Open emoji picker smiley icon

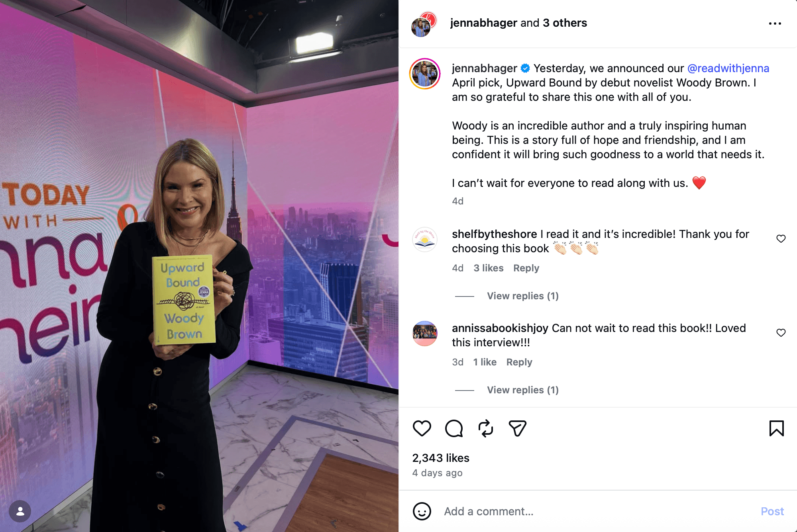(422, 511)
